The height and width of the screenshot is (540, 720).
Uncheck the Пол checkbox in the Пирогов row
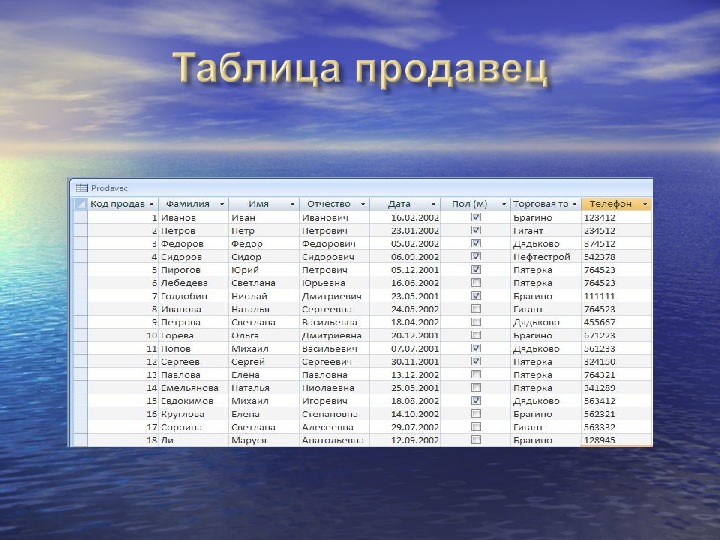[x=476, y=270]
